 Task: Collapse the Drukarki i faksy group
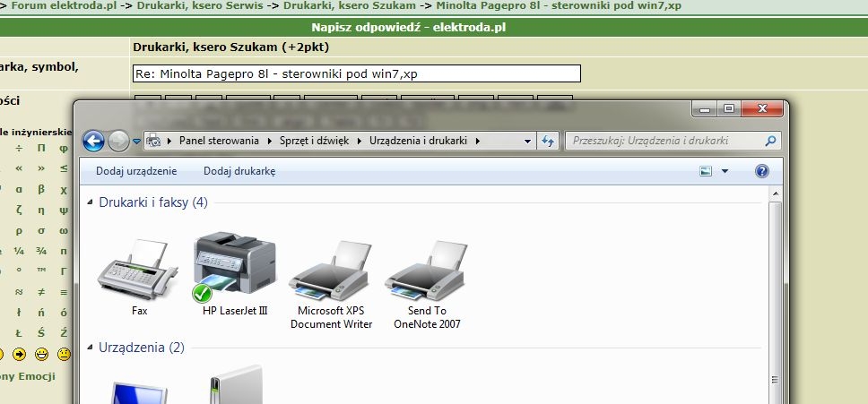click(91, 202)
